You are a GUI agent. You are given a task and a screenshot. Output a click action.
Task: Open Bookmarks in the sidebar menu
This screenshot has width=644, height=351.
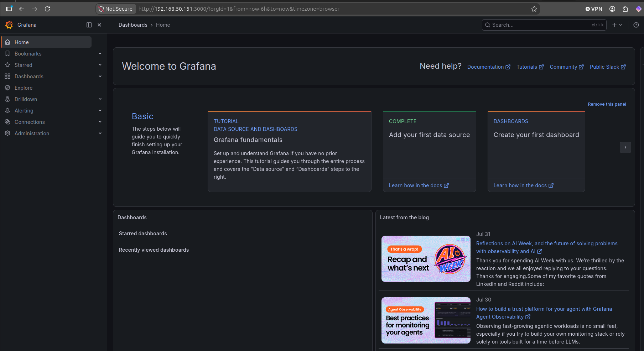[x=28, y=54]
